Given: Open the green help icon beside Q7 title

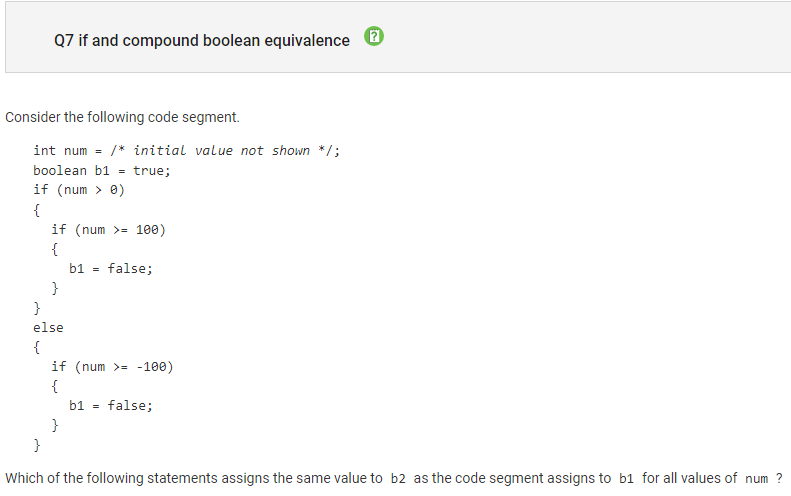Looking at the screenshot, I should tap(374, 36).
